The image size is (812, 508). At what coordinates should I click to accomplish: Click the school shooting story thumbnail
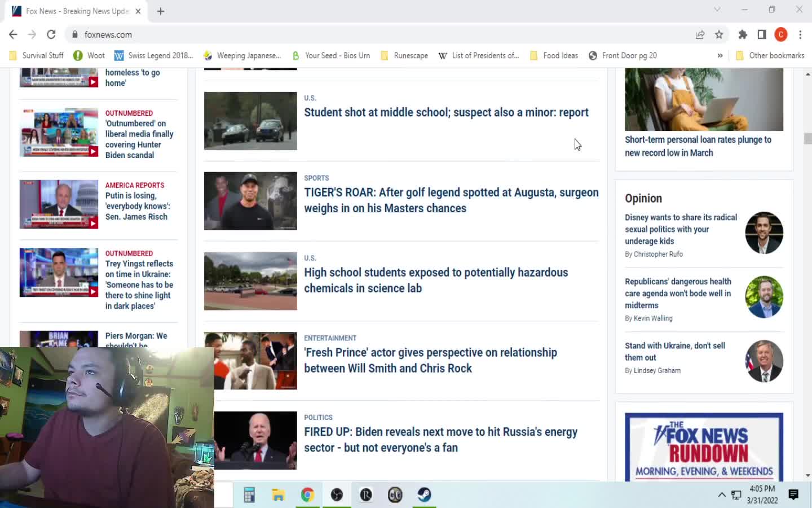(250, 121)
